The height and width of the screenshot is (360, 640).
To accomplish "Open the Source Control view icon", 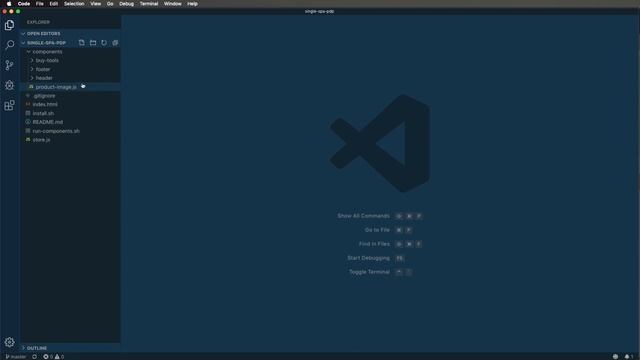I will pos(9,65).
